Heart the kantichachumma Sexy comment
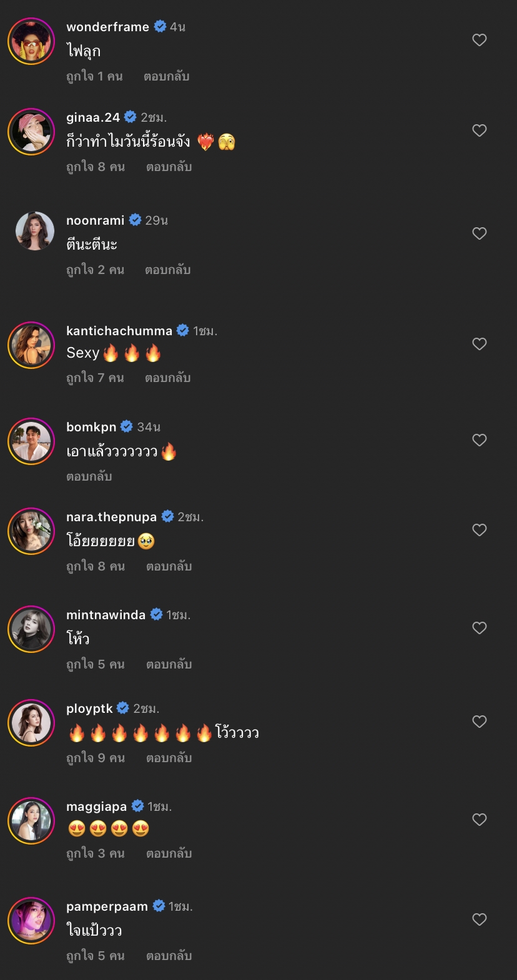Viewport: 517px width, 980px height. point(480,345)
